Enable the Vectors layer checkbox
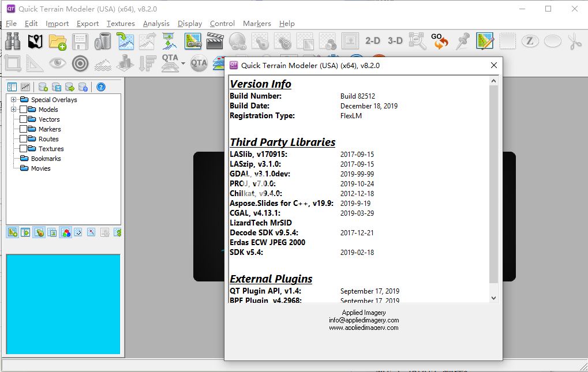Viewport: 588px width, 372px height. click(24, 119)
